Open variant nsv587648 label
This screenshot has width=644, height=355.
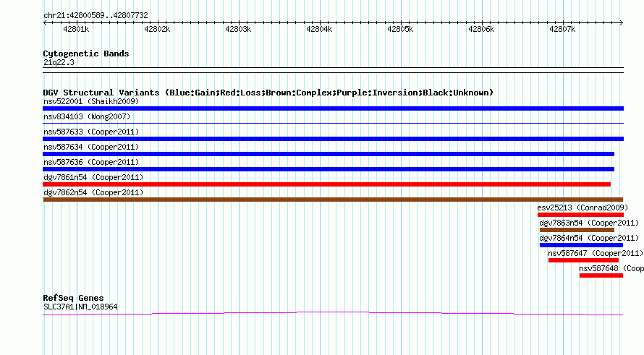tap(611, 268)
